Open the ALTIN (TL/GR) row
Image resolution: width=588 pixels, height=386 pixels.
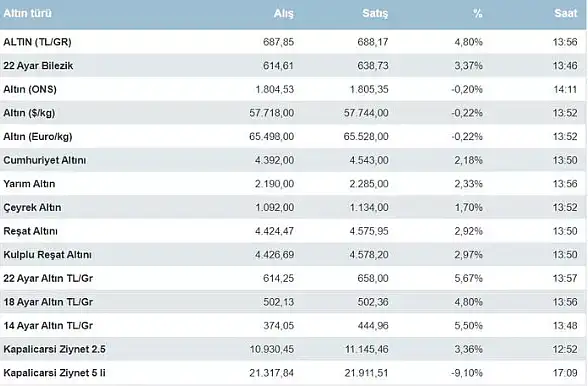tap(293, 42)
